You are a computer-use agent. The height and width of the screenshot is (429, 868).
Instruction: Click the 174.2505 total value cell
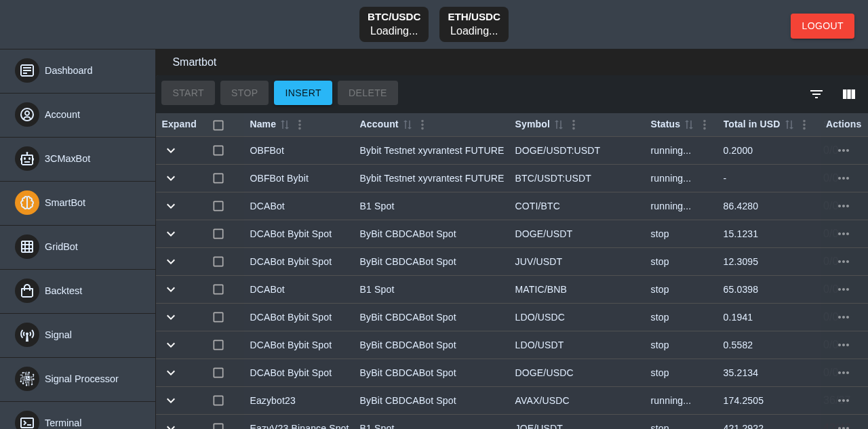point(743,401)
